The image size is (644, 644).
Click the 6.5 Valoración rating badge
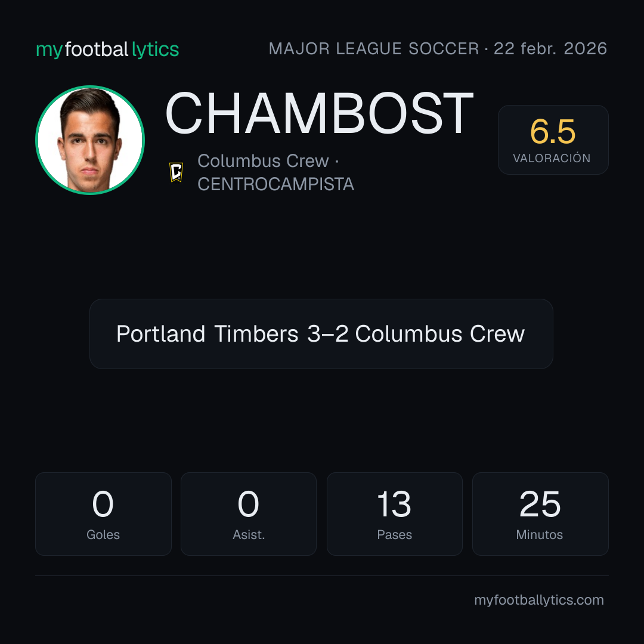point(553,140)
